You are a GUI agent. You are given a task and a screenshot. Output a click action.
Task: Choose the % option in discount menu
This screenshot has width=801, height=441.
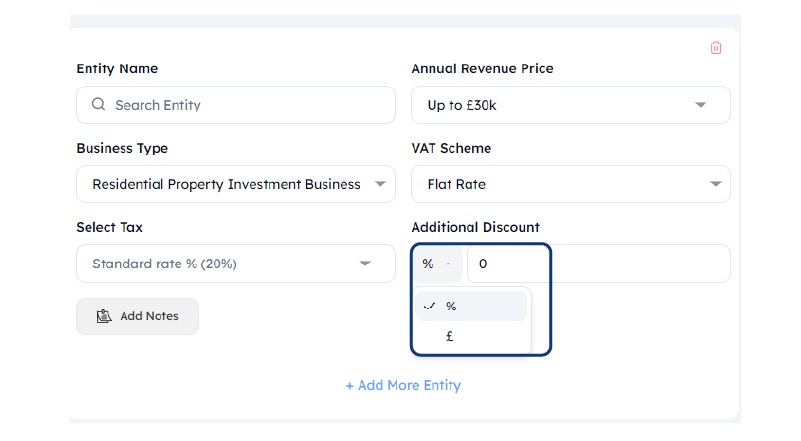tap(451, 306)
